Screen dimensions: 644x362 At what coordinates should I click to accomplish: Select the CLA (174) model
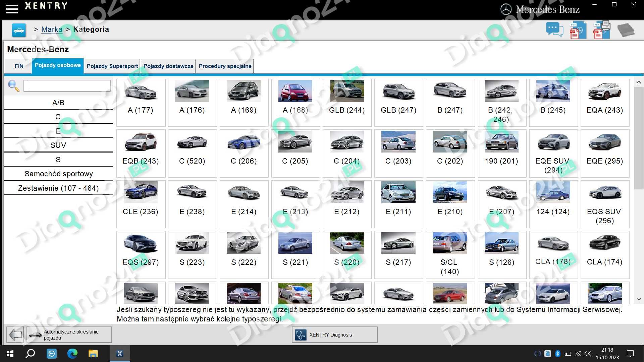[x=605, y=255]
